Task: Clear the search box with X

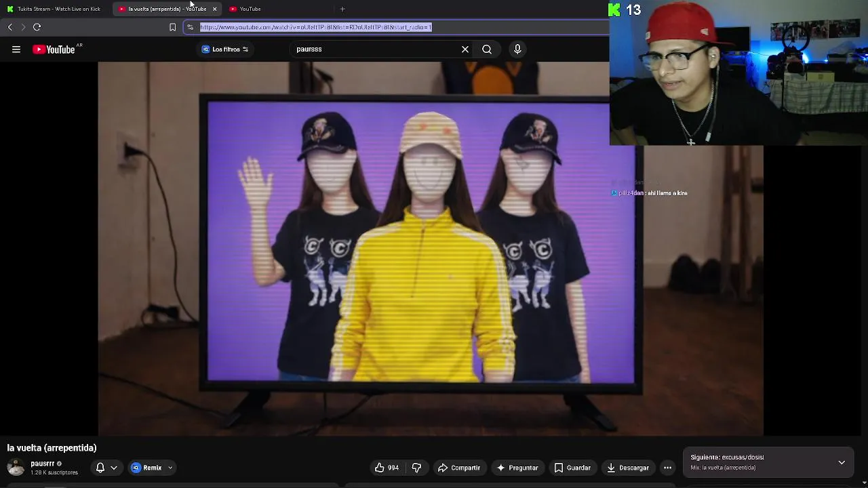Action: point(465,49)
